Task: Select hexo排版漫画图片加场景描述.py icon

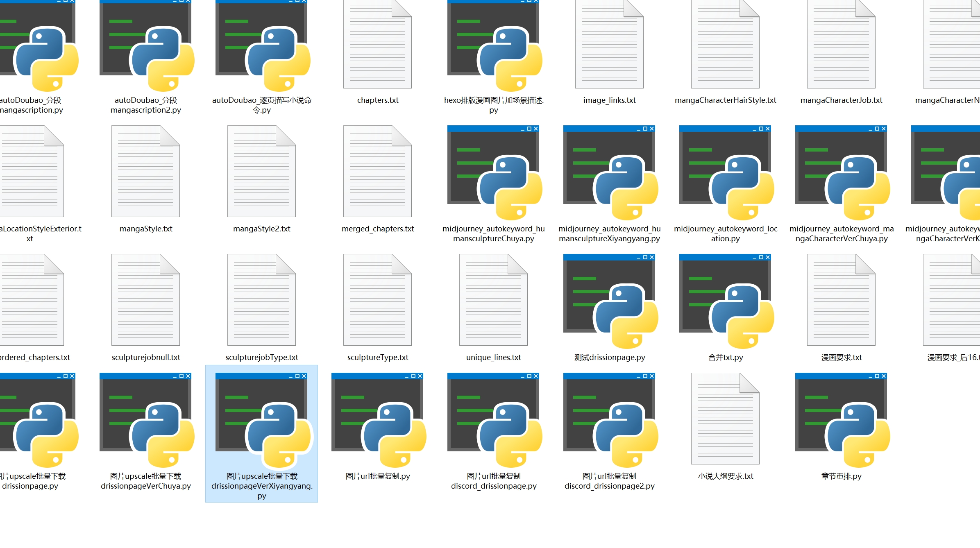Action: [495, 45]
